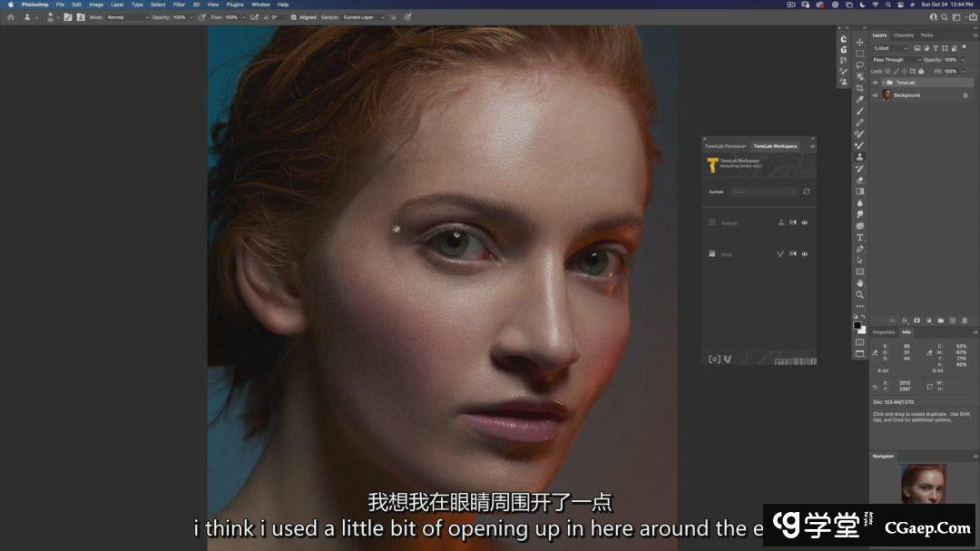This screenshot has height=551, width=980.
Task: Select the Clone Stamp tool in toolbar
Action: (859, 157)
